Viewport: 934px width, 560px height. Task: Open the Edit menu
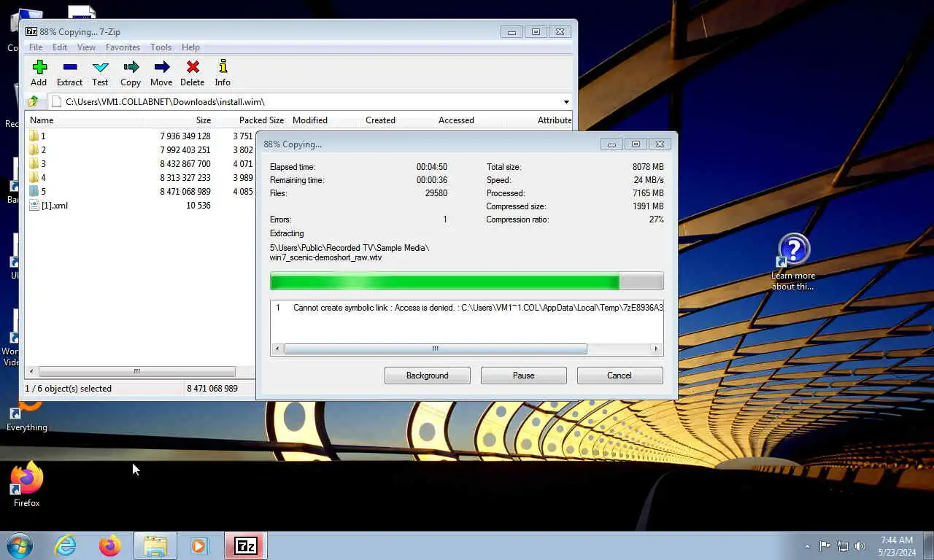click(x=60, y=47)
